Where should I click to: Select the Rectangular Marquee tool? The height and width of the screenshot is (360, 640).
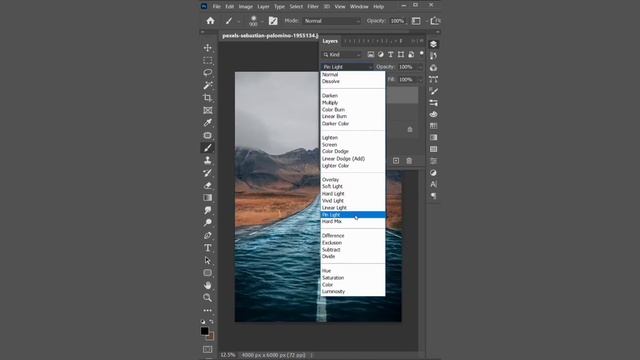207,60
